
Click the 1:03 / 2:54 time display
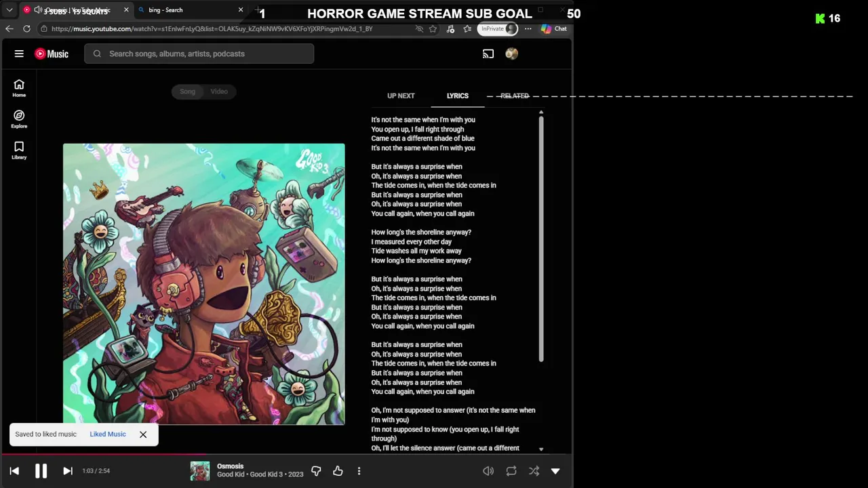(96, 471)
